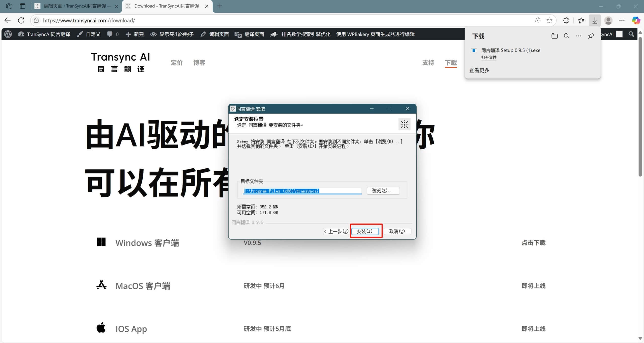This screenshot has width=644, height=343.
Task: Open 定价 navigation menu item
Action: click(x=177, y=63)
